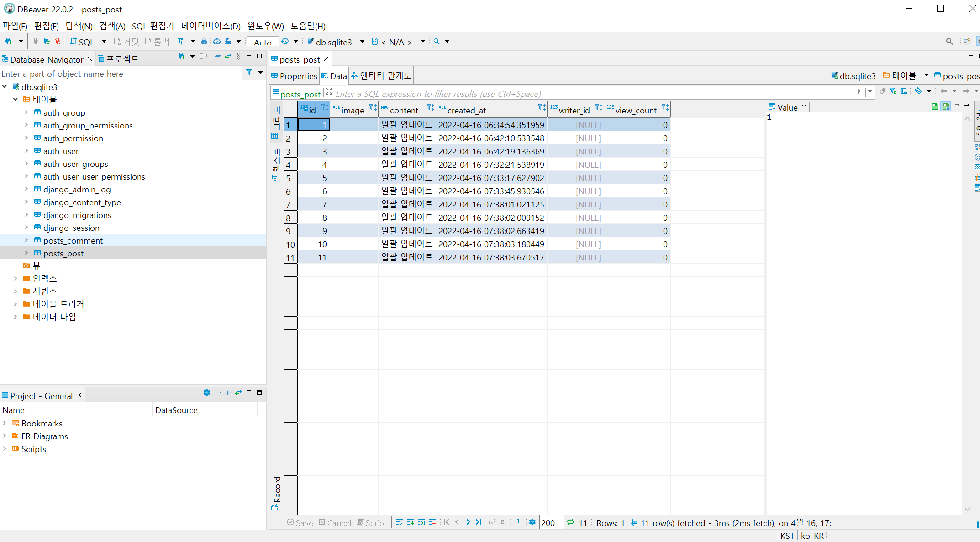Expand the posts_comment table node
This screenshot has height=542, width=980.
(x=26, y=240)
